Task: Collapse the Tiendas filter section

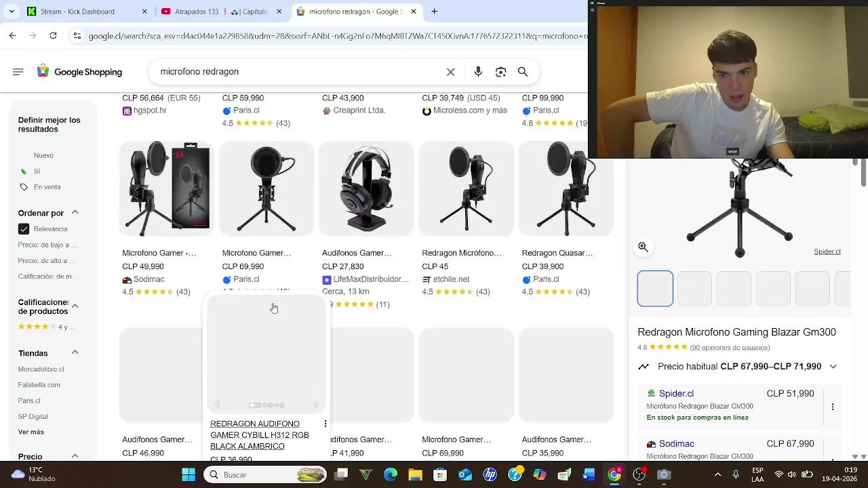Action: pyautogui.click(x=75, y=352)
